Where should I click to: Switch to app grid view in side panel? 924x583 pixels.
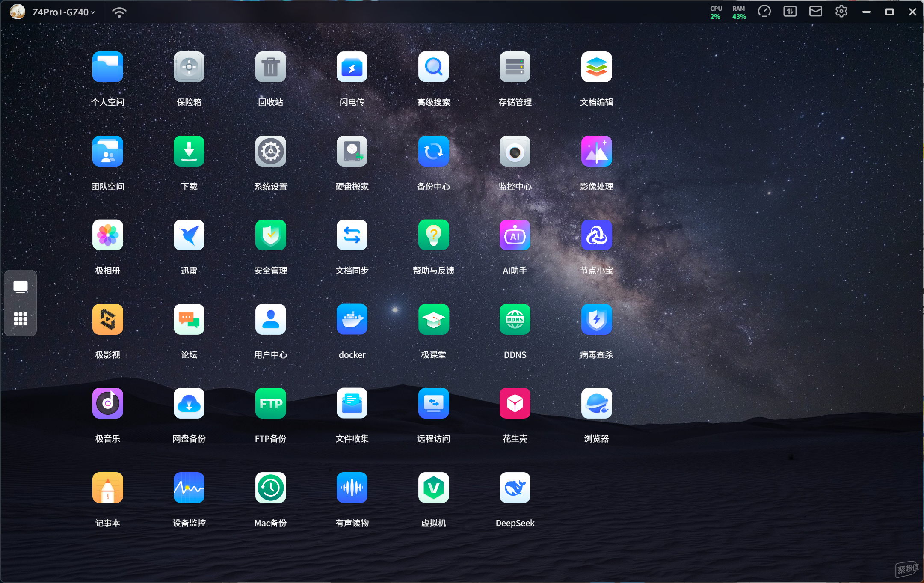20,319
